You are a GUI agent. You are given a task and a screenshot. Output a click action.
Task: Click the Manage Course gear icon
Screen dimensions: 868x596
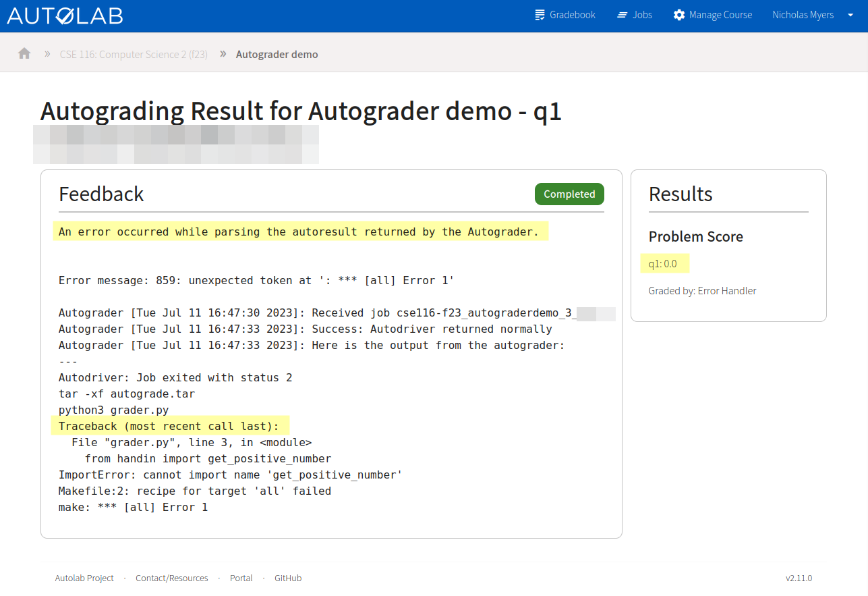(x=679, y=15)
